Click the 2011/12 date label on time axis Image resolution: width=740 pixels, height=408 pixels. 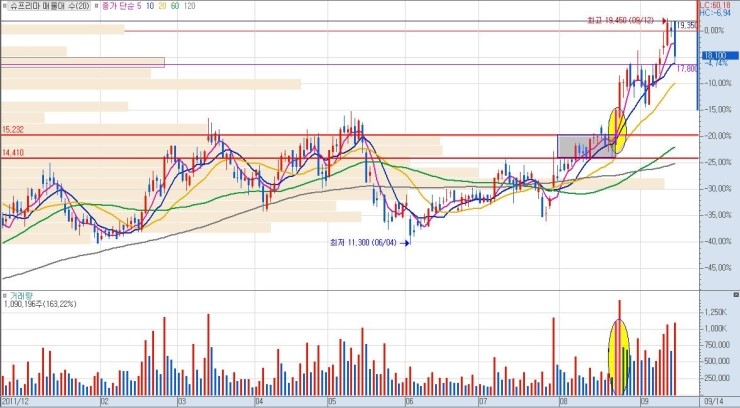tap(17, 399)
